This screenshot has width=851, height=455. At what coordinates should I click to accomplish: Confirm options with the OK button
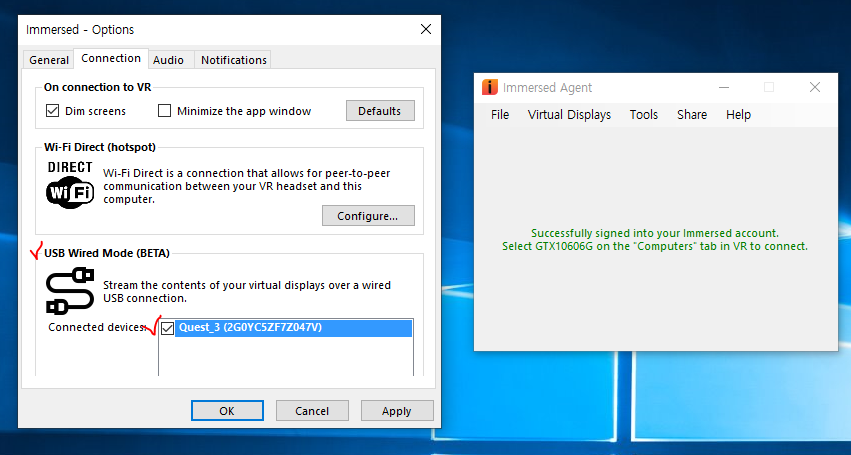click(x=227, y=410)
